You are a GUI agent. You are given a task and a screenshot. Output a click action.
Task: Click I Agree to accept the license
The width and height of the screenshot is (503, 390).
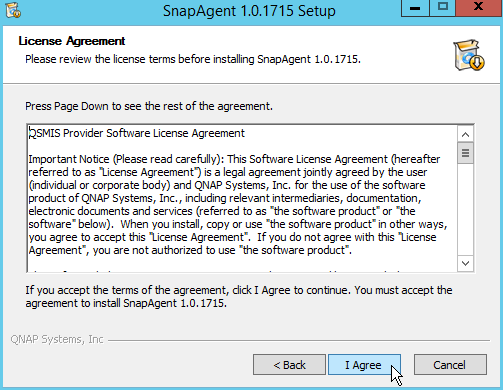pyautogui.click(x=364, y=365)
